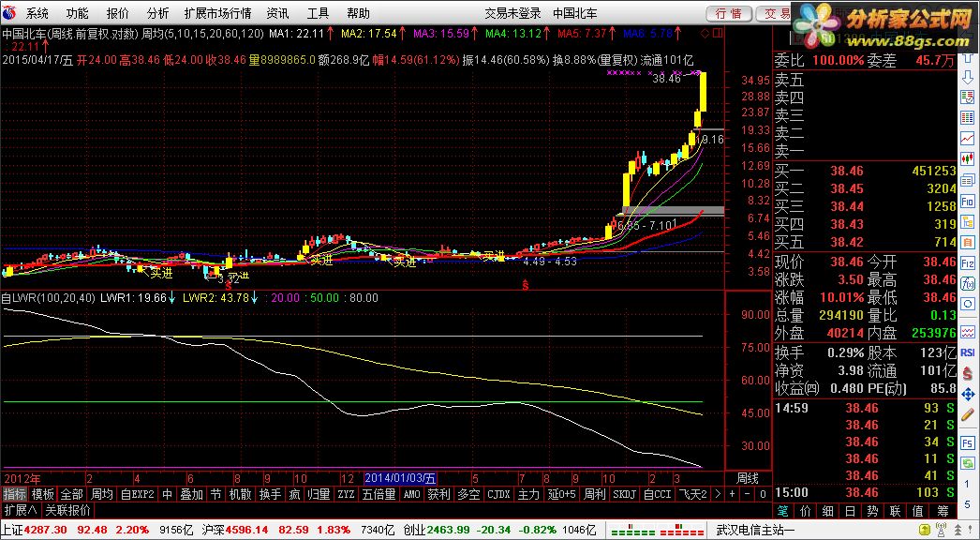Click the > arrow to show more indicators

(717, 494)
